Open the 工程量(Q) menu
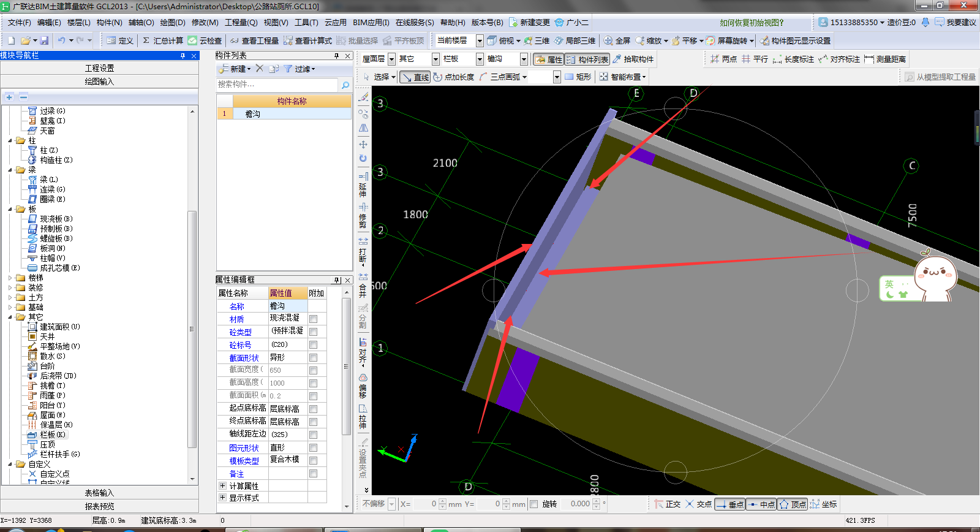This screenshot has width=980, height=532. (x=241, y=22)
